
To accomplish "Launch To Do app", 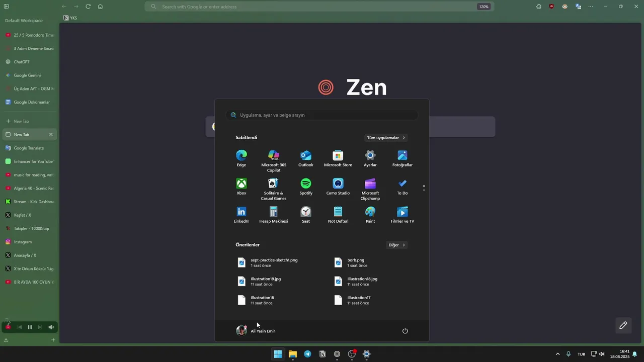I will pos(403,187).
